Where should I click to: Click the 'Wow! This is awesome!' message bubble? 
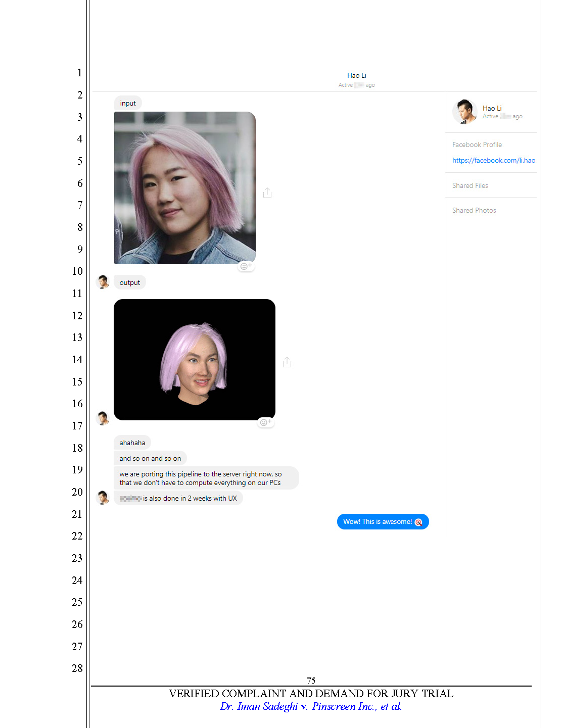pyautogui.click(x=383, y=521)
